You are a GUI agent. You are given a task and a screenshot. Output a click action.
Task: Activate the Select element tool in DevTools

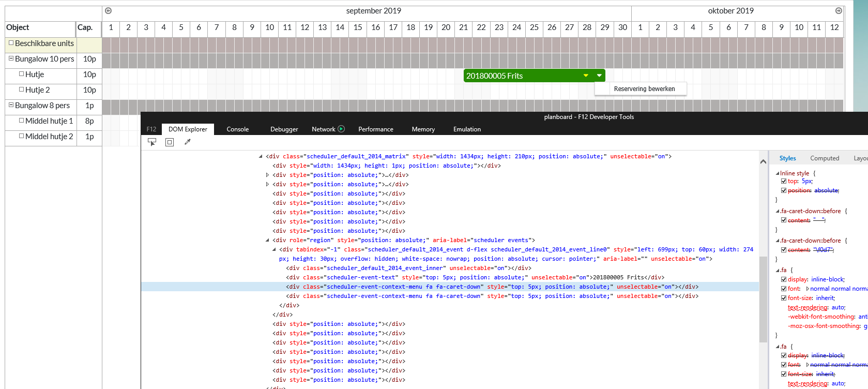(x=152, y=142)
